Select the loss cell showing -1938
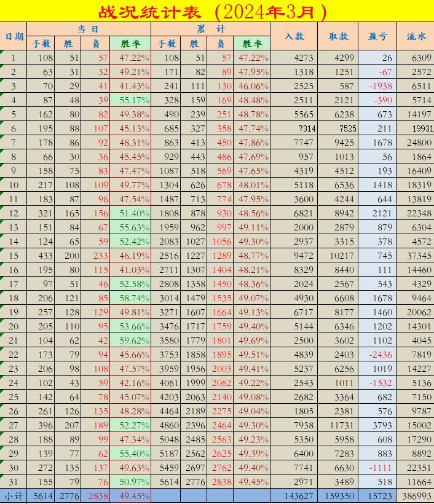 377,86
